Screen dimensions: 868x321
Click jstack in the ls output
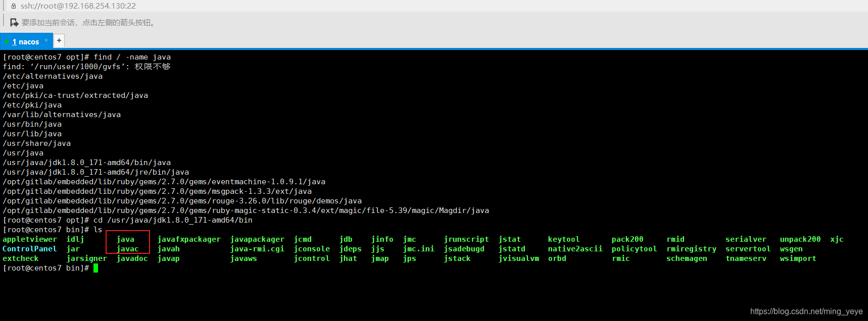[457, 258]
